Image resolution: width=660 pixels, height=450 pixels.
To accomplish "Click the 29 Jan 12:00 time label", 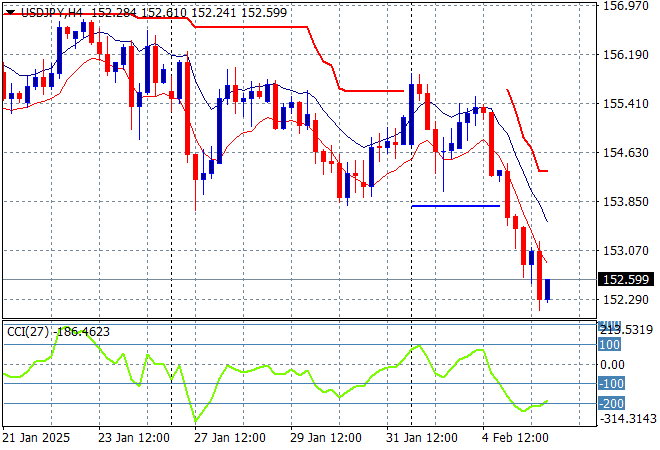I will tap(326, 438).
